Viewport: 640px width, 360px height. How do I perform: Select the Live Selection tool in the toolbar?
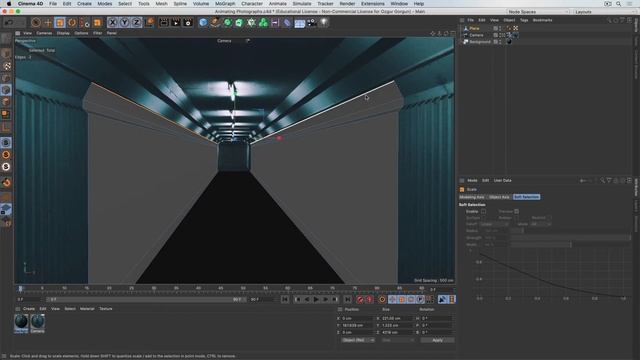pos(36,22)
